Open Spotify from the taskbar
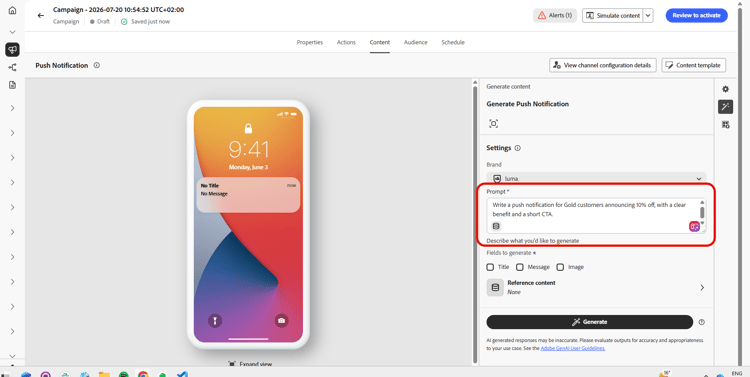750x377 pixels. 124,374
